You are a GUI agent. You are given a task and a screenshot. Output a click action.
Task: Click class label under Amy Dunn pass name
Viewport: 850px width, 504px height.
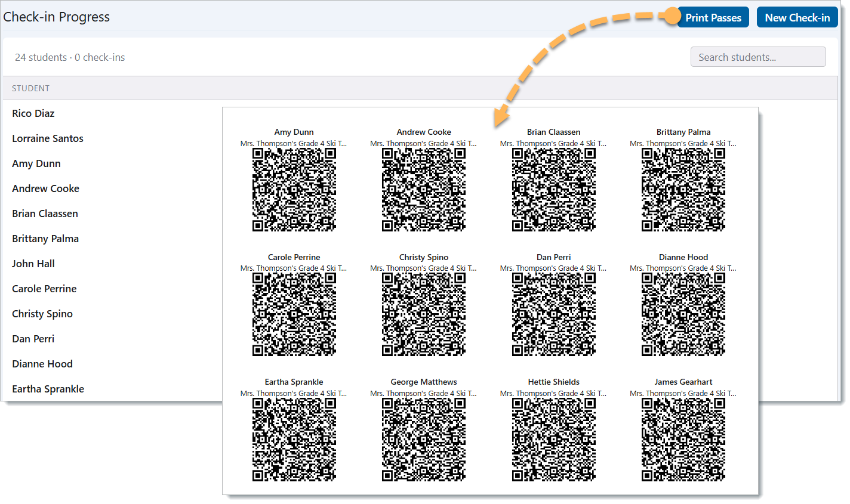click(294, 143)
